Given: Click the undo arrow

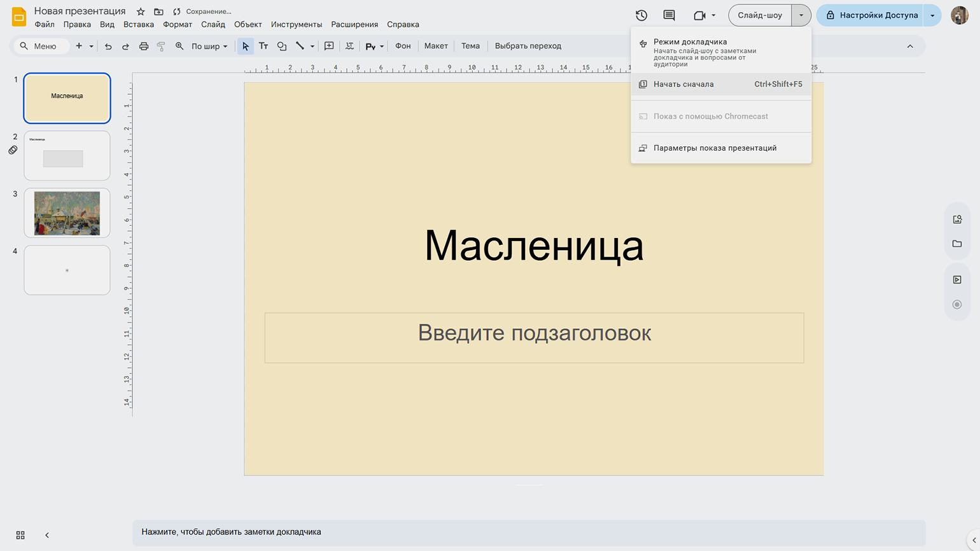Looking at the screenshot, I should [108, 46].
